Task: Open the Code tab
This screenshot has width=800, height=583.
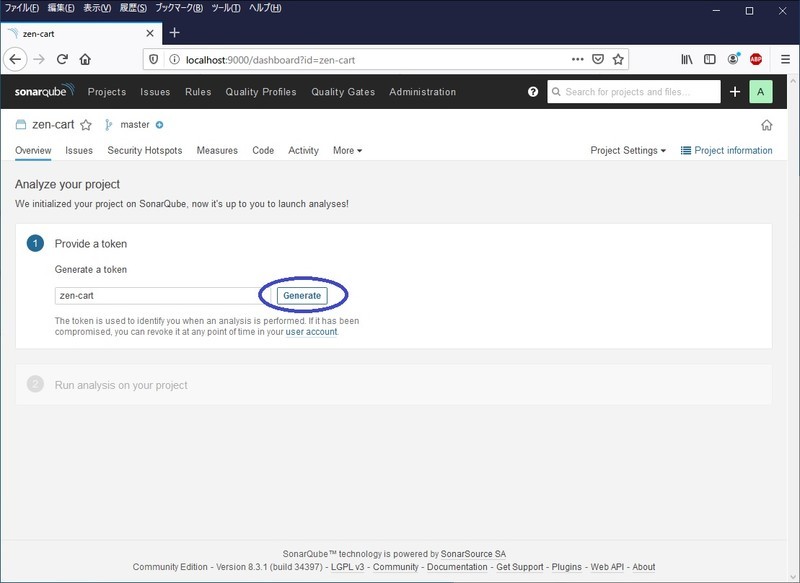Action: (263, 150)
